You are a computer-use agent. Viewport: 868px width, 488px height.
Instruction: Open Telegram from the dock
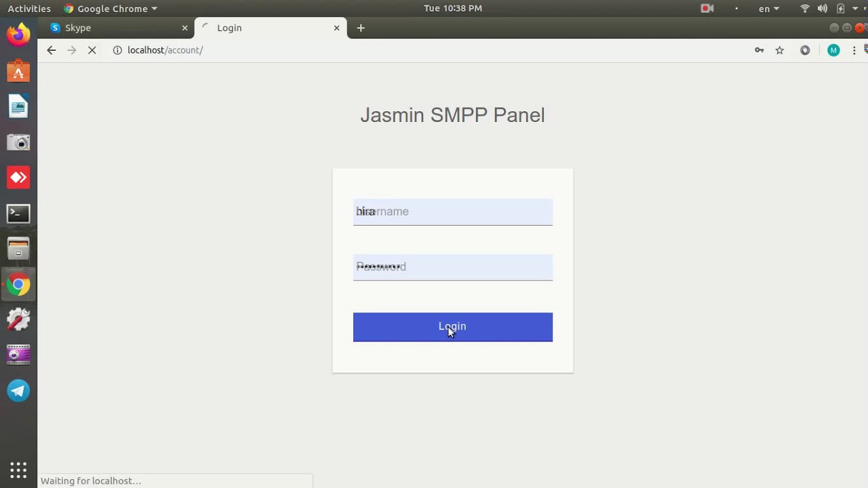click(x=18, y=391)
